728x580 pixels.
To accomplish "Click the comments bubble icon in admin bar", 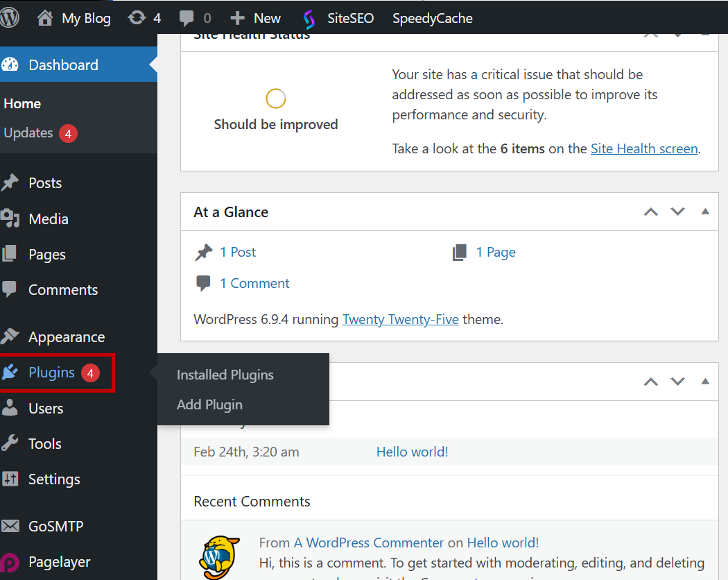I will pyautogui.click(x=187, y=18).
